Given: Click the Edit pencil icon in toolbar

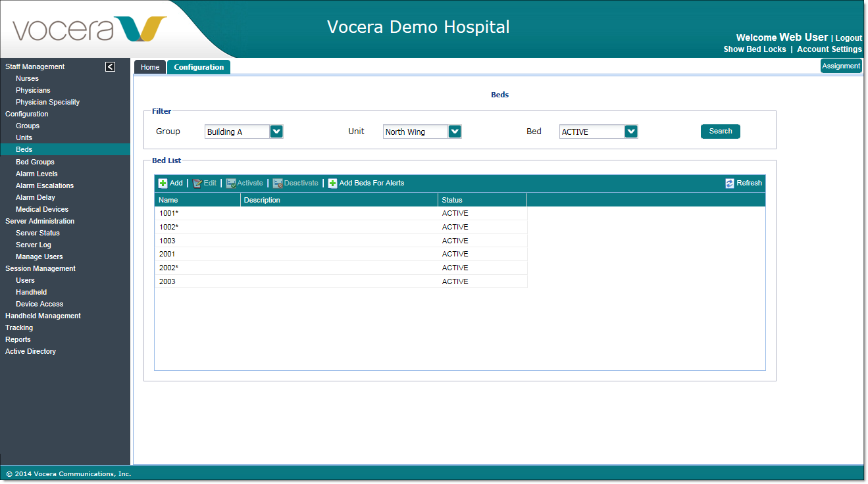Looking at the screenshot, I should point(197,183).
